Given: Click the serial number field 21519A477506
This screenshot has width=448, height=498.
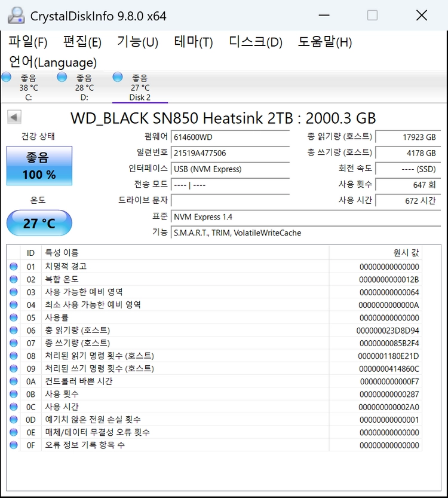Looking at the screenshot, I should pyautogui.click(x=231, y=153).
